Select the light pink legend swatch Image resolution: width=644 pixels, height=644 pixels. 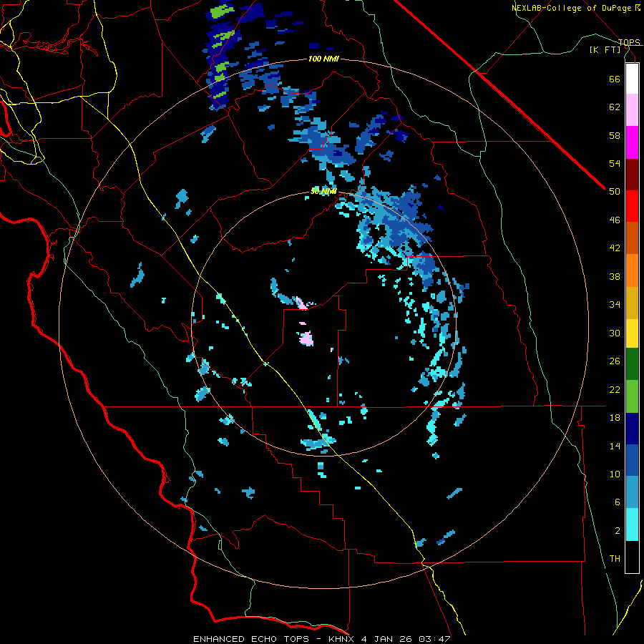click(x=632, y=110)
